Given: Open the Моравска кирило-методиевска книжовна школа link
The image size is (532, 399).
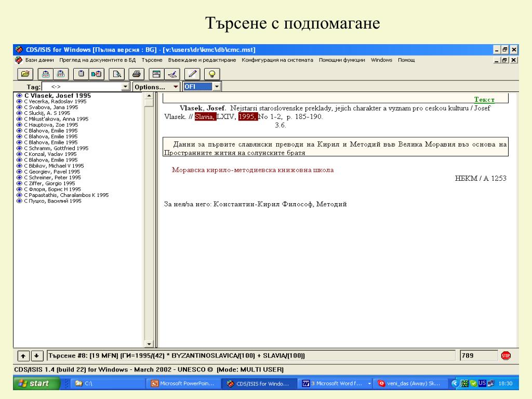Looking at the screenshot, I should tap(253, 170).
